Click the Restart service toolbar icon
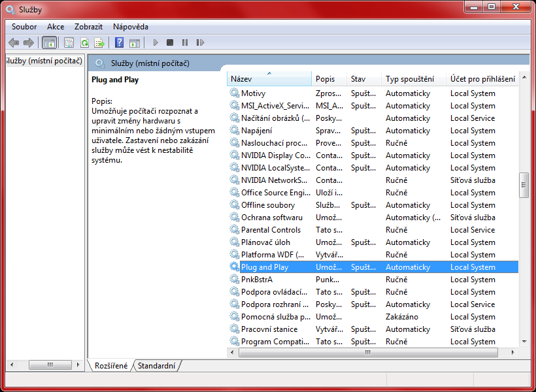The height and width of the screenshot is (392, 536). point(200,42)
